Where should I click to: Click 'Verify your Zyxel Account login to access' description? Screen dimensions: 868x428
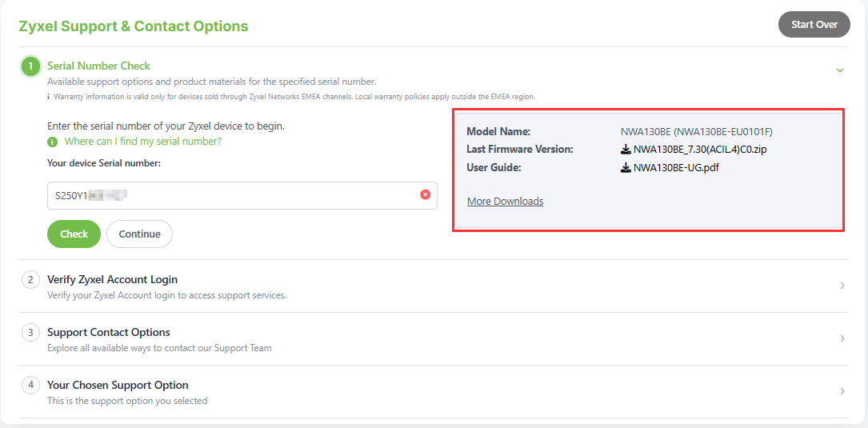coord(166,295)
